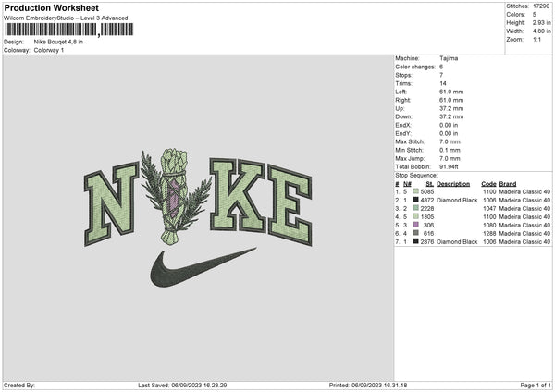Click the Brand column header
The width and height of the screenshot is (555, 392).
(x=508, y=184)
